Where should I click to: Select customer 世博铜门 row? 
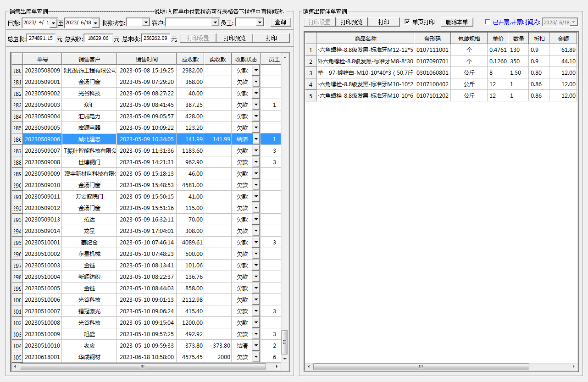click(x=89, y=162)
